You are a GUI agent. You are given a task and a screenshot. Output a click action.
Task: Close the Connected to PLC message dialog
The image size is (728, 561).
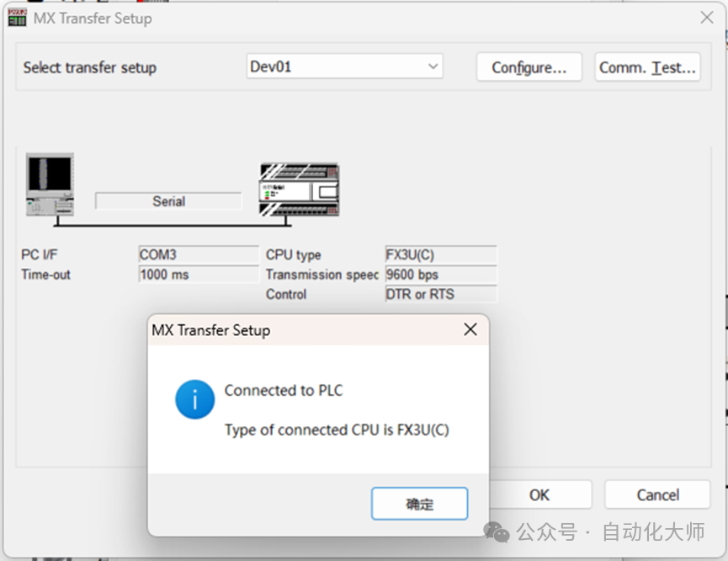click(470, 329)
